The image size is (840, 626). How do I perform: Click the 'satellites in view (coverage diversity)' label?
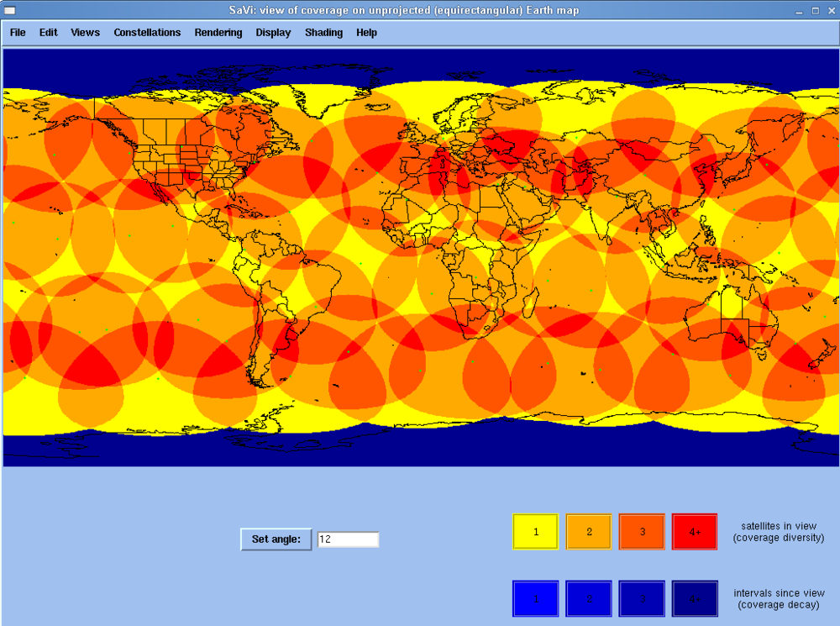[779, 532]
